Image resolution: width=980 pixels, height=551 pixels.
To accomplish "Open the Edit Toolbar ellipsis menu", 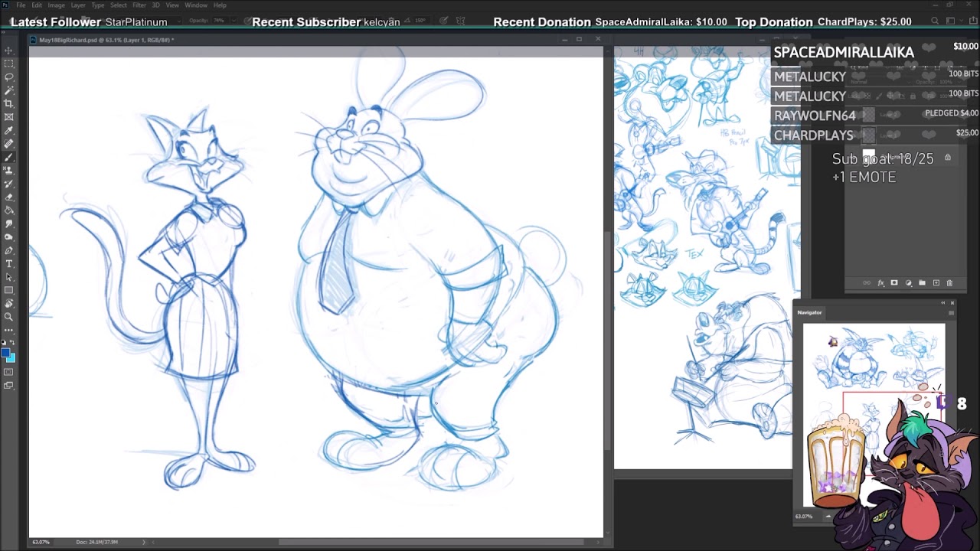I will pyautogui.click(x=9, y=330).
